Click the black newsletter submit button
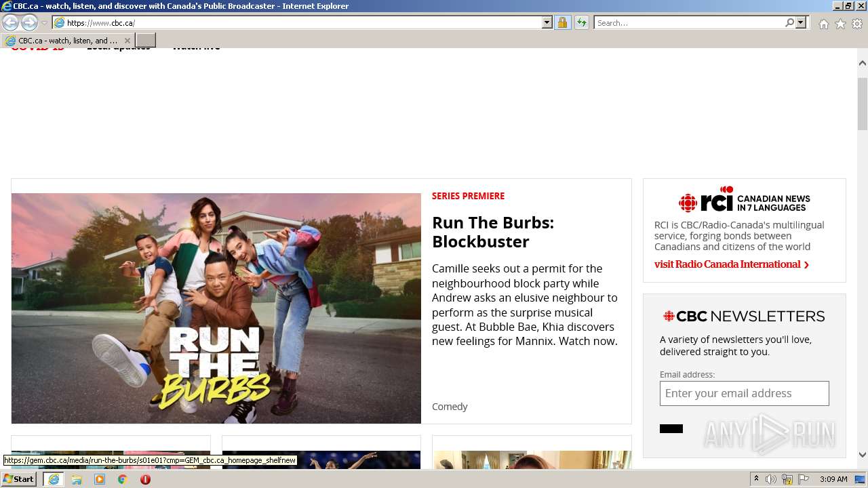 671,428
